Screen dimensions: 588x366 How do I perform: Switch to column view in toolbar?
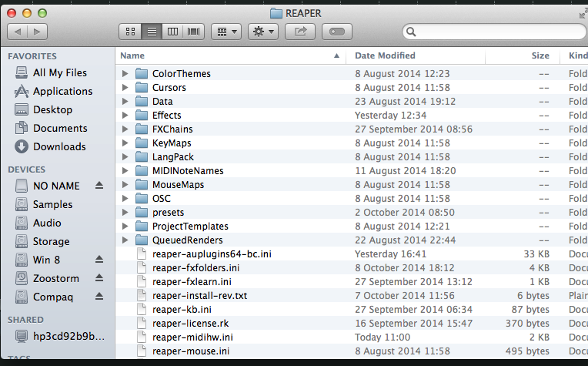click(172, 32)
